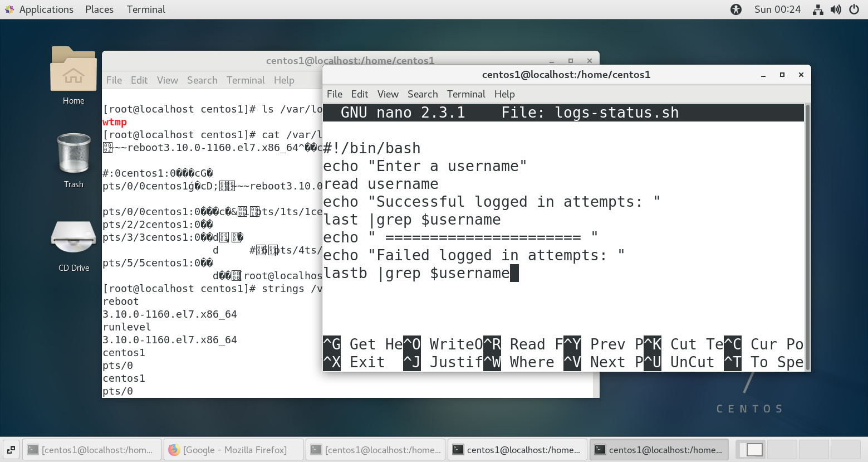Open File menu in front terminal window
Image resolution: width=868 pixels, height=462 pixels.
click(x=335, y=94)
